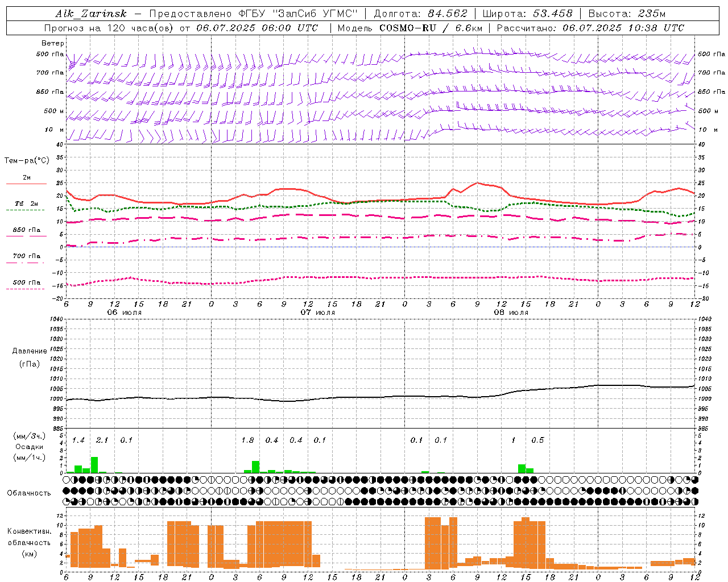Click the station name Alk_Zarinsk in header
The height and width of the screenshot is (582, 728).
pyautogui.click(x=91, y=14)
